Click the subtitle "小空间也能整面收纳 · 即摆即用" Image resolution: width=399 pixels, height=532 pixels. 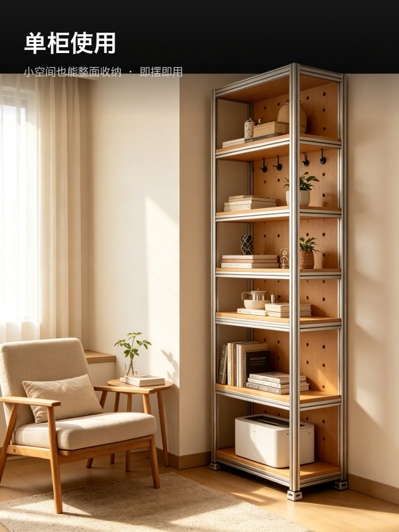[x=103, y=72]
